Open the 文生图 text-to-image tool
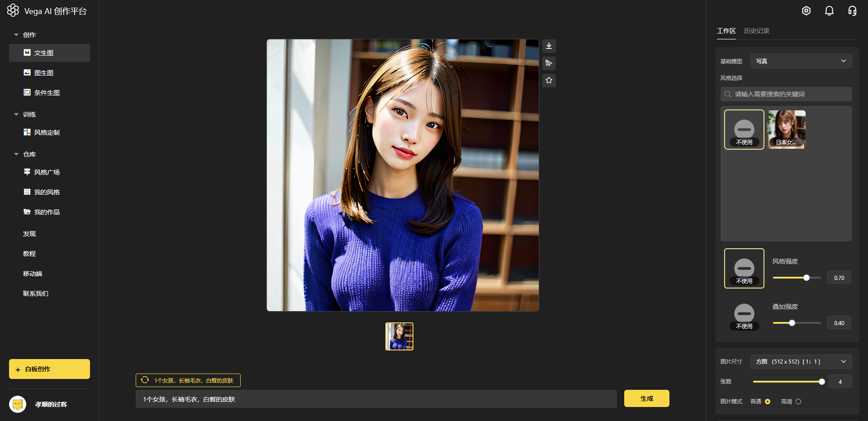The height and width of the screenshot is (421, 868). click(x=43, y=52)
